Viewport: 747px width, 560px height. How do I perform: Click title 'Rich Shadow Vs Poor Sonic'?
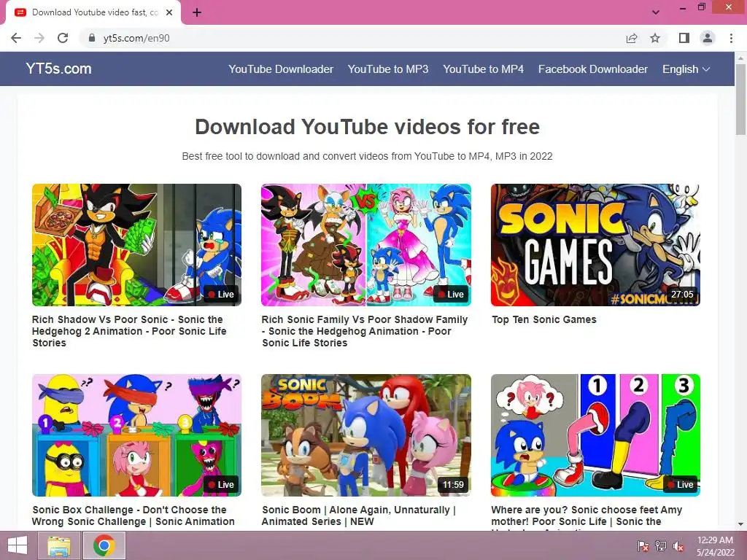[129, 331]
